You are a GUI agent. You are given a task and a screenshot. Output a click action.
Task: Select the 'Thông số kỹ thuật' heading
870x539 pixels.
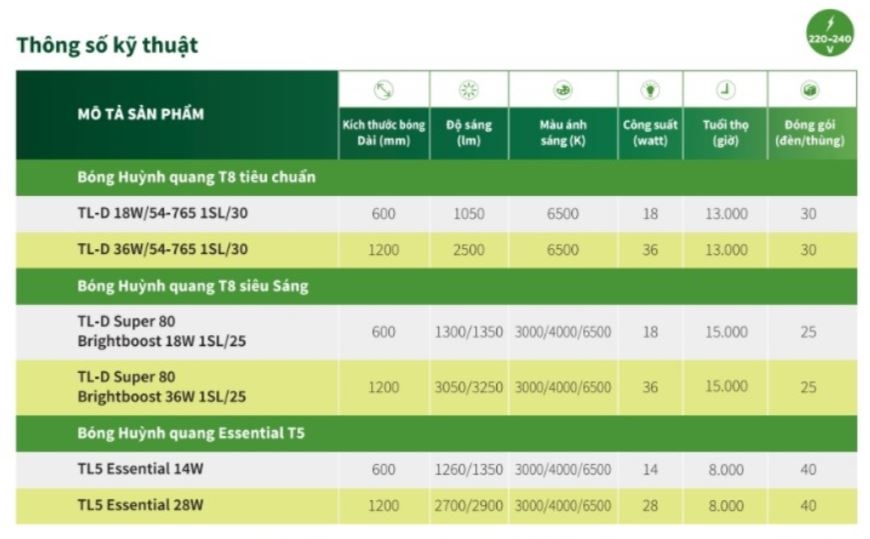108,45
